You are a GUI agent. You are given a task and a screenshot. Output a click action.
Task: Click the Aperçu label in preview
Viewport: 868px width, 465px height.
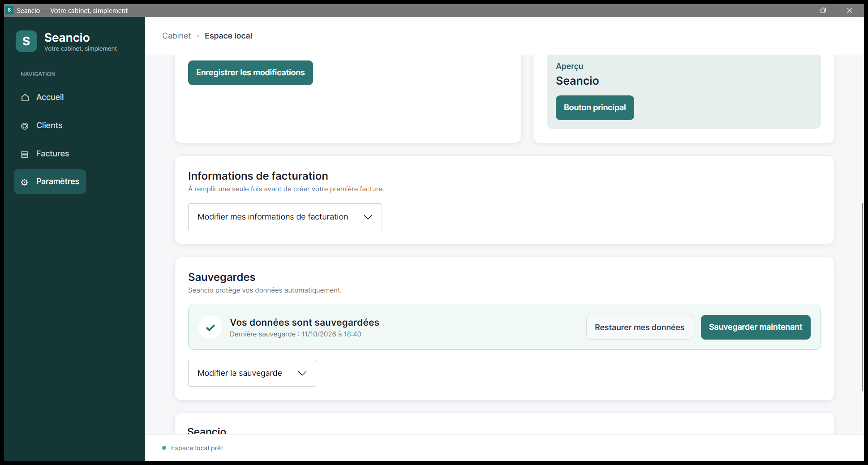570,66
